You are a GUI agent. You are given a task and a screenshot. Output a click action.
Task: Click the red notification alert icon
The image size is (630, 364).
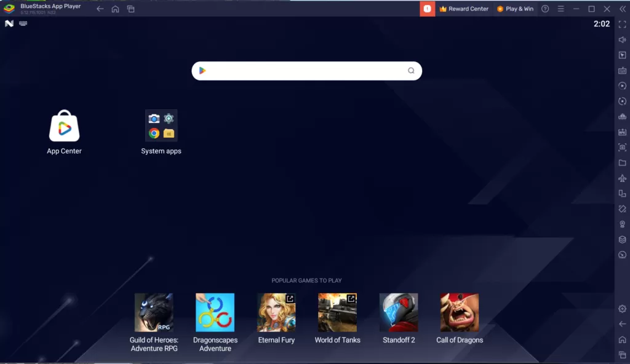(427, 9)
